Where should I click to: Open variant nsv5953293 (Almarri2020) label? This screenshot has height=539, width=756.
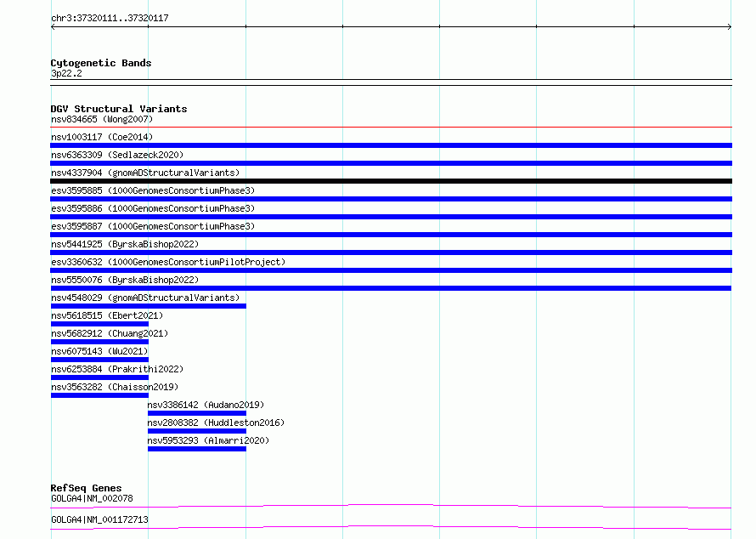208,440
